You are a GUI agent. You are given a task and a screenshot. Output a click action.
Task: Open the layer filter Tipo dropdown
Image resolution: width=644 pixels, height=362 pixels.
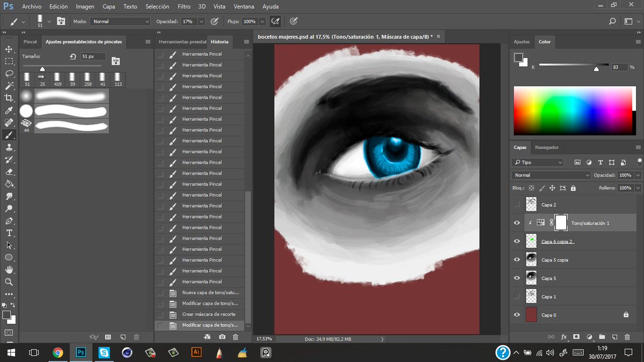point(538,162)
